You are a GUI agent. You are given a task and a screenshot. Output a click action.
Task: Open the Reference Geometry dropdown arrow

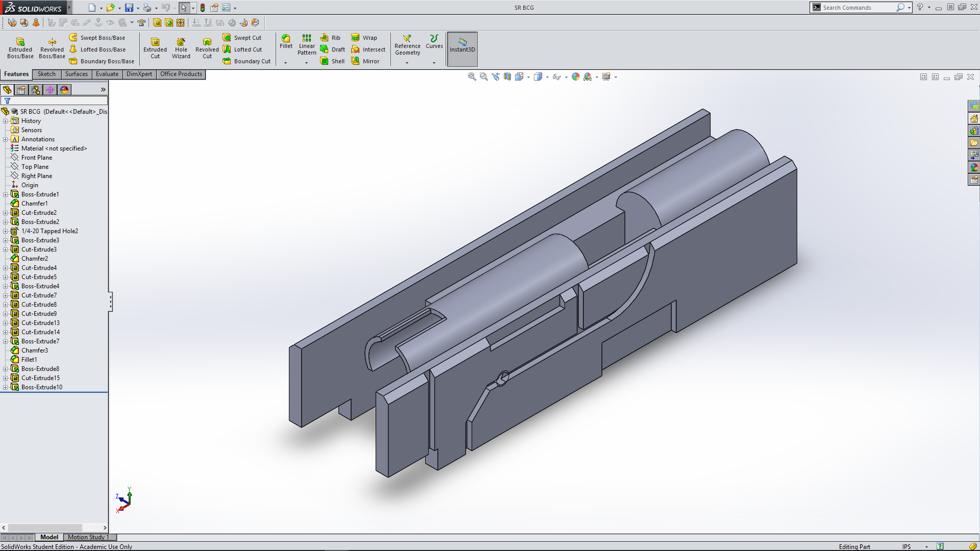click(x=407, y=63)
